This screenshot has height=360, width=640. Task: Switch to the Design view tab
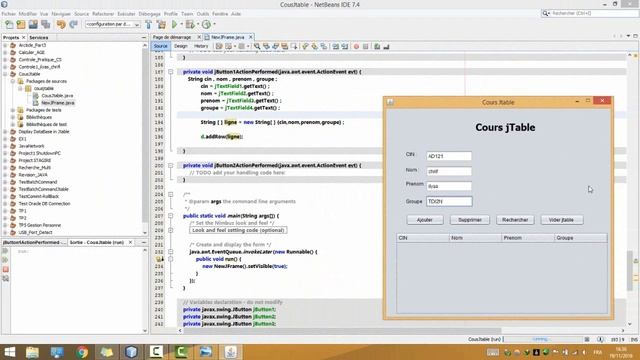coord(180,47)
